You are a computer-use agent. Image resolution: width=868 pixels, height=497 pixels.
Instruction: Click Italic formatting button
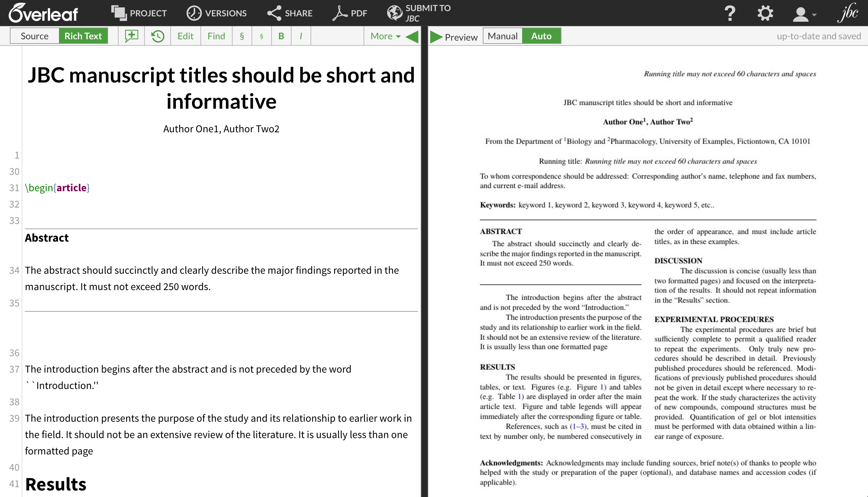click(300, 36)
